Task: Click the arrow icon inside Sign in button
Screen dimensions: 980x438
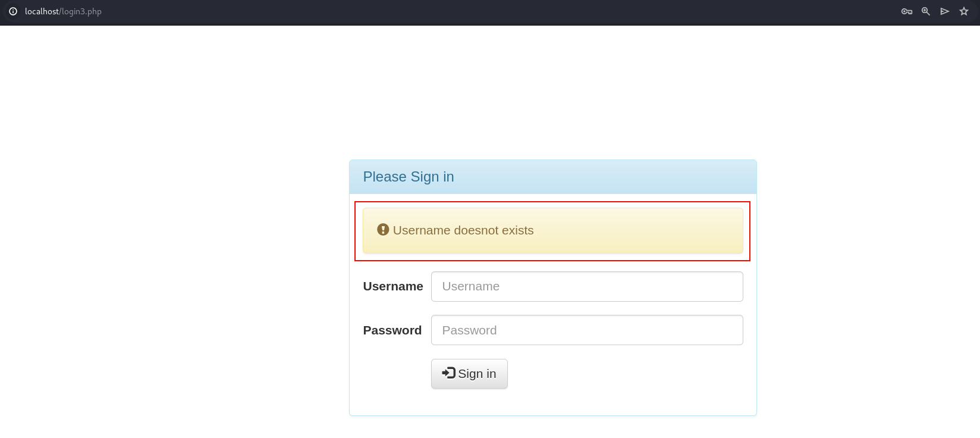Action: (x=448, y=373)
